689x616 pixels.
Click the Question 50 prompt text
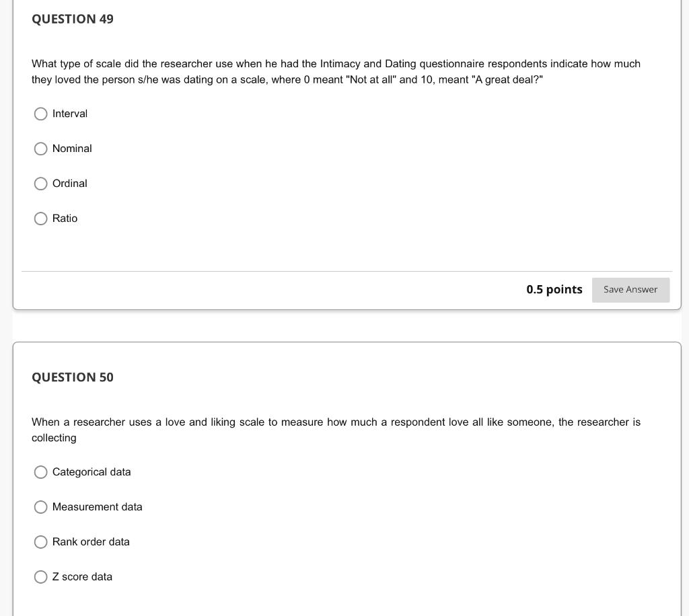(x=336, y=430)
